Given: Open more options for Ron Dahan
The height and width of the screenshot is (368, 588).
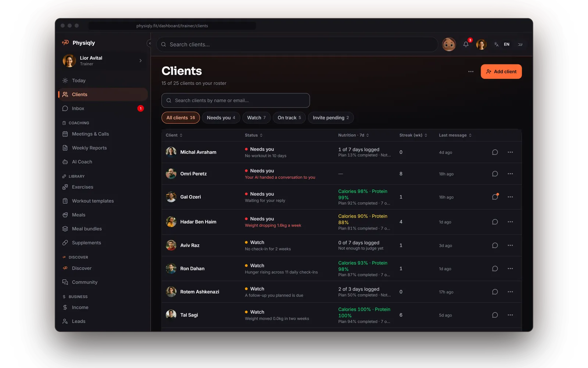Looking at the screenshot, I should click(510, 269).
